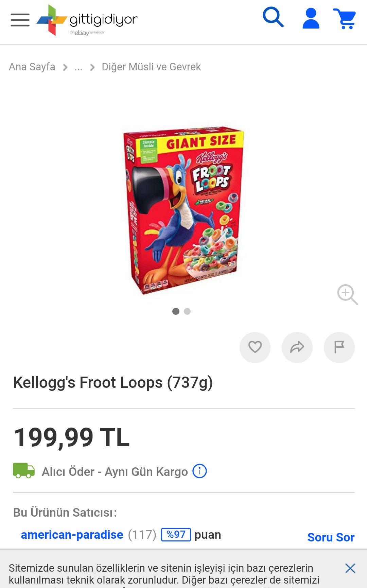Open the hamburger navigation menu

click(x=20, y=20)
